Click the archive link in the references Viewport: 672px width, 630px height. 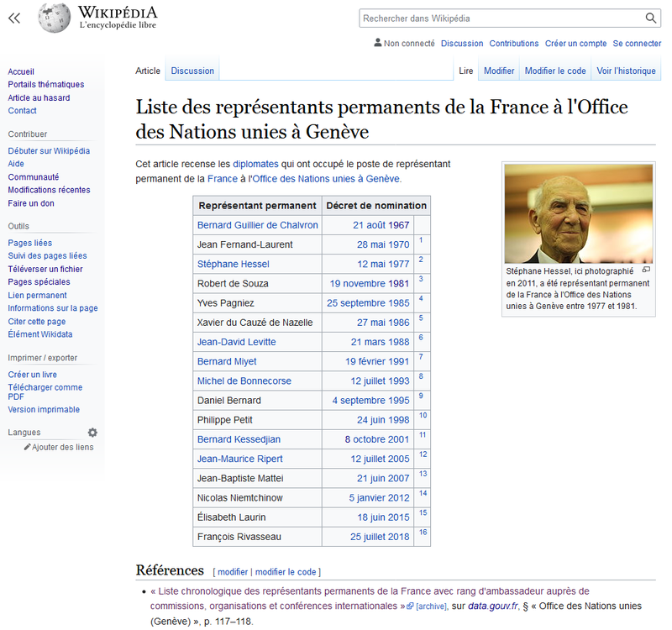[429, 606]
